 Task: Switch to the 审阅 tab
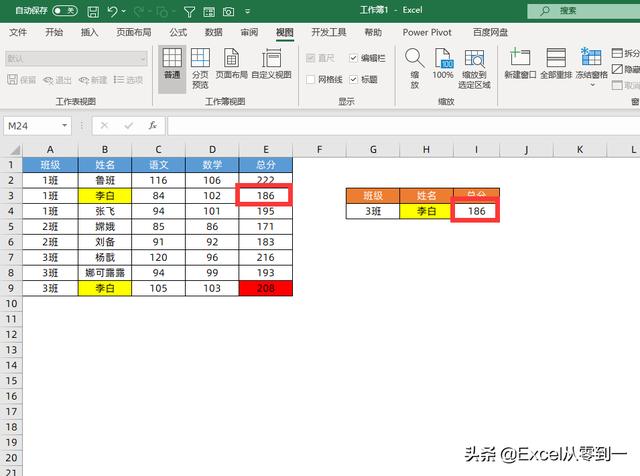(x=249, y=32)
